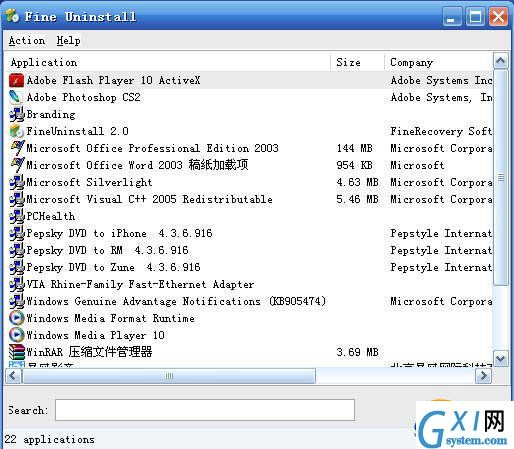Select Microsoft Office Professional Edition 2003 entry

152,148
